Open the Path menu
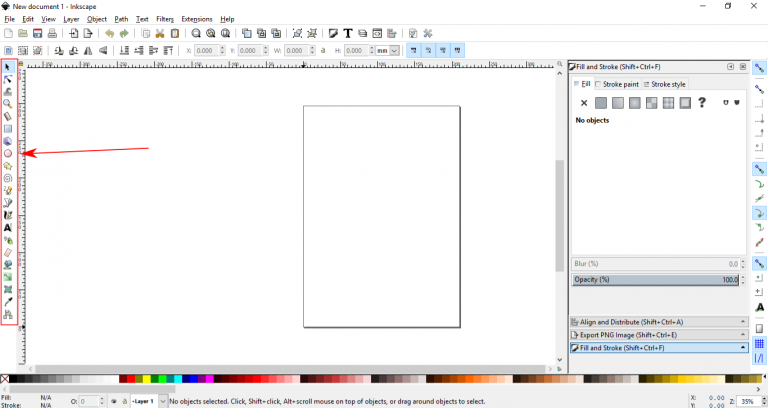This screenshot has height=408, width=768. tap(121, 19)
